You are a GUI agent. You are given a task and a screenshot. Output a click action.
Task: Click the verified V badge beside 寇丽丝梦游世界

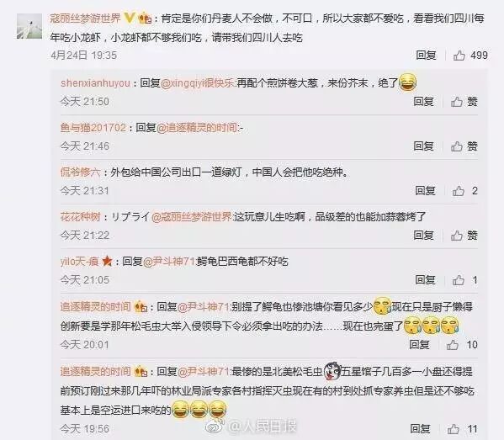(129, 18)
